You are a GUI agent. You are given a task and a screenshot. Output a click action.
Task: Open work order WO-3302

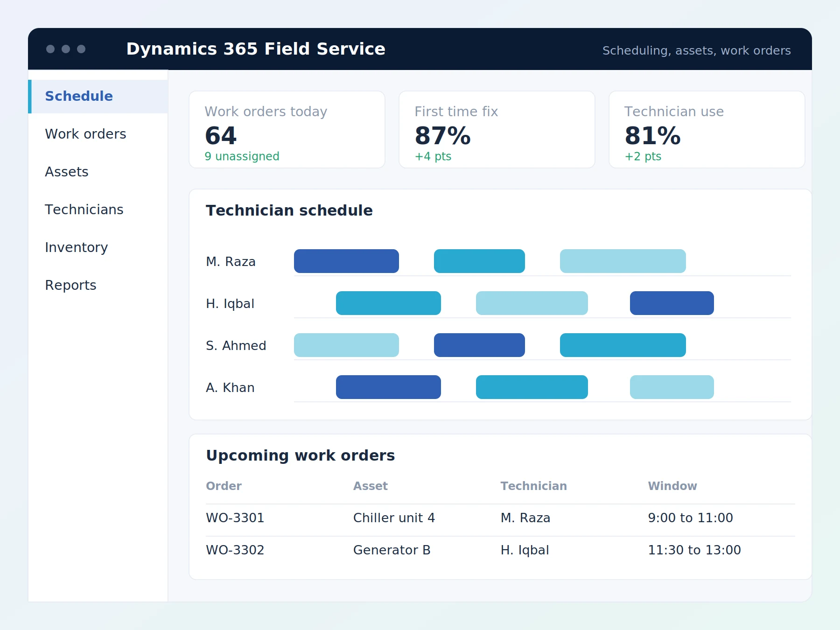(x=235, y=550)
